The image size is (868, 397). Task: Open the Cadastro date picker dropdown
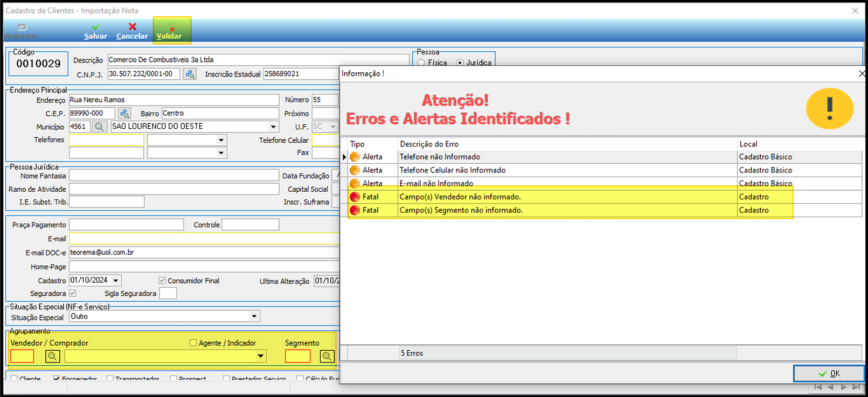[x=115, y=281]
